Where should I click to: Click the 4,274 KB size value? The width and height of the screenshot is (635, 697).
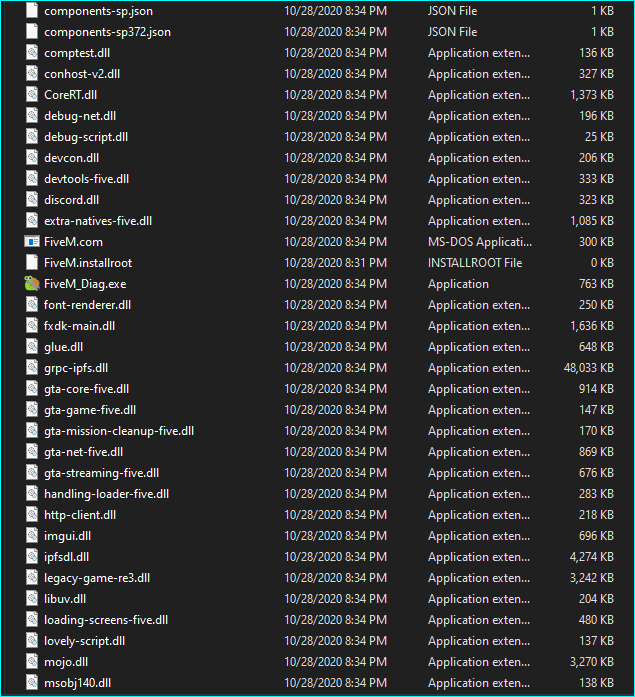592,557
